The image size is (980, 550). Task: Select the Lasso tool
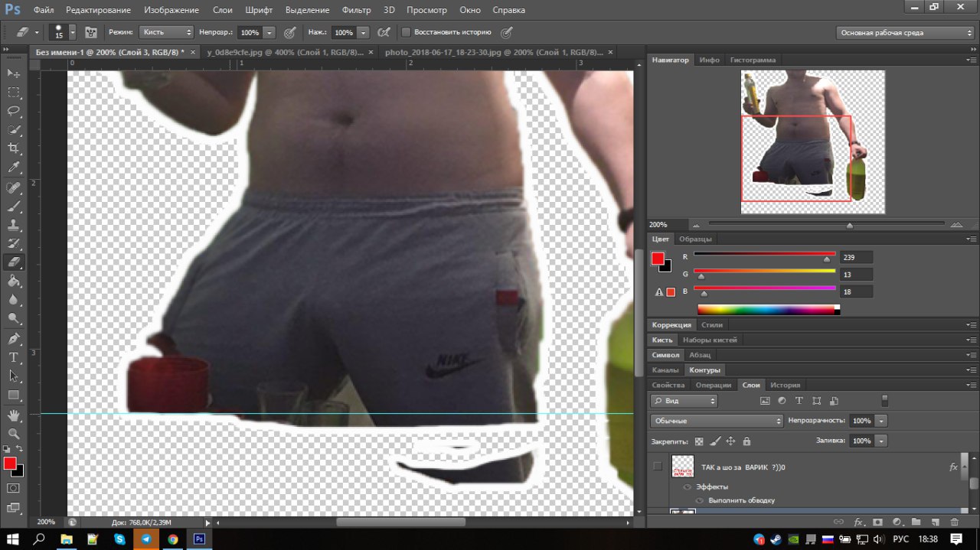pos(14,110)
